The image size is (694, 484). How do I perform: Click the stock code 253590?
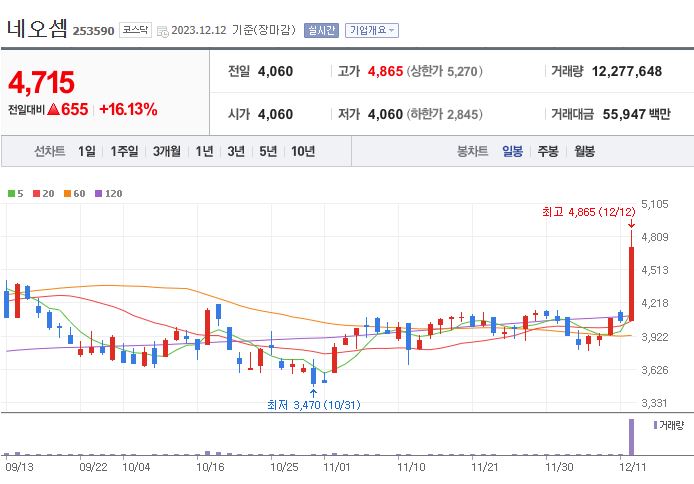93,31
